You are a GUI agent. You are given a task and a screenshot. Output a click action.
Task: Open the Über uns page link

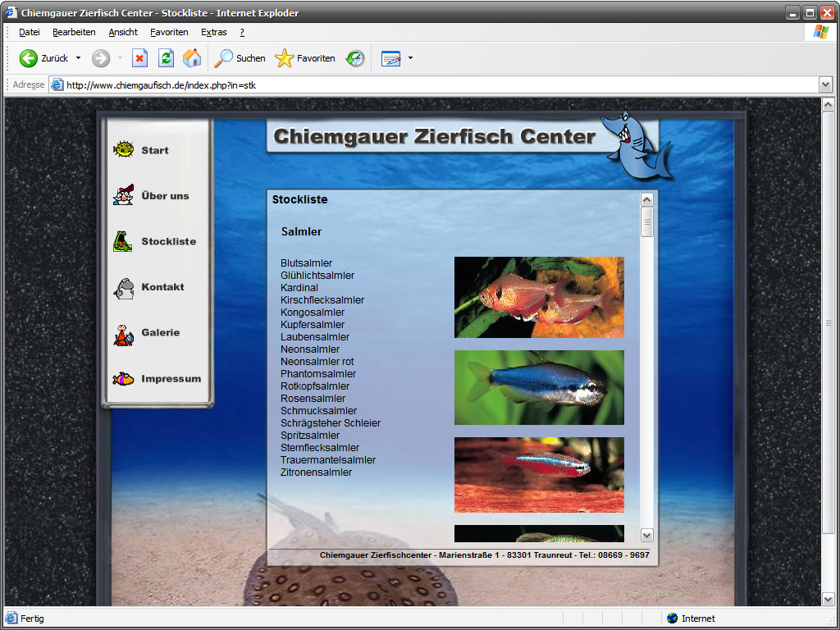pos(165,196)
